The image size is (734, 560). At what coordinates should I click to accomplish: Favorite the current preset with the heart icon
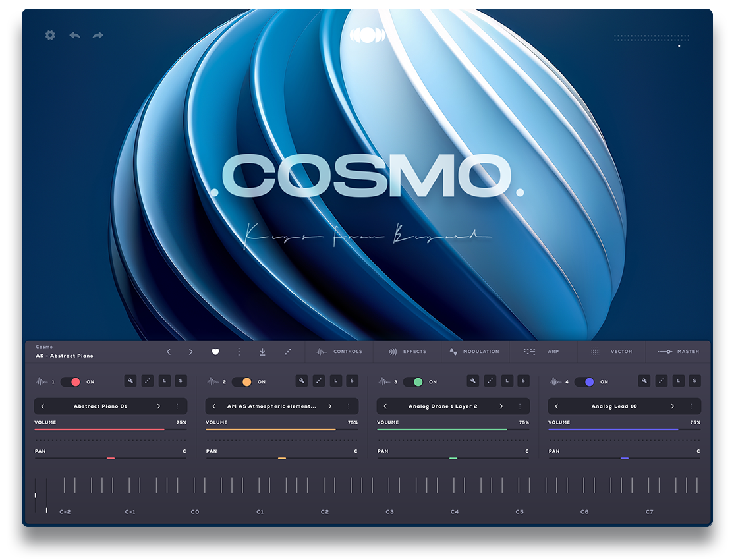tap(215, 352)
